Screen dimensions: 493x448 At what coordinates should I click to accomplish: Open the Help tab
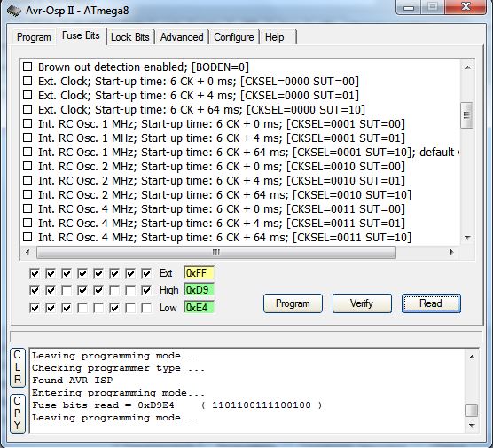275,37
